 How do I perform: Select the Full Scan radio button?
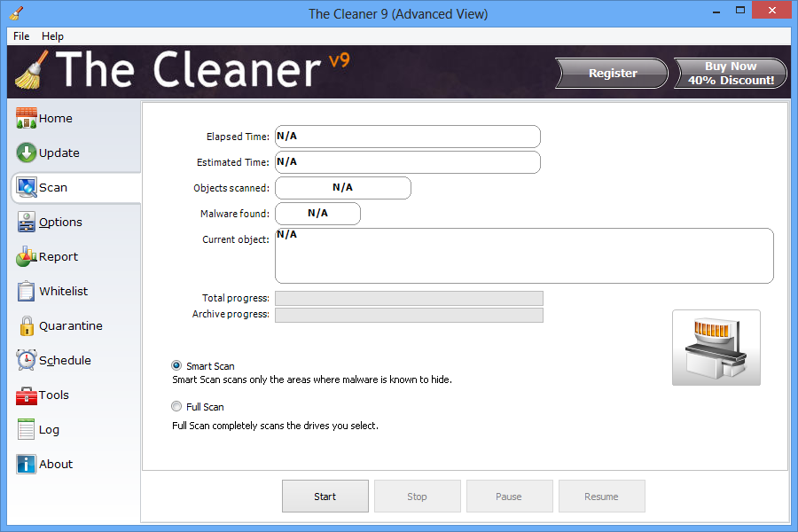176,406
